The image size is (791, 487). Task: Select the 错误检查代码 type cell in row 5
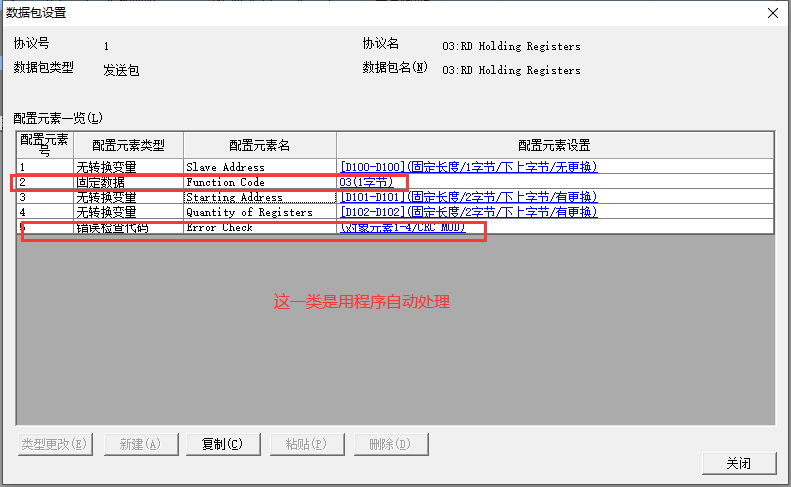tap(113, 227)
